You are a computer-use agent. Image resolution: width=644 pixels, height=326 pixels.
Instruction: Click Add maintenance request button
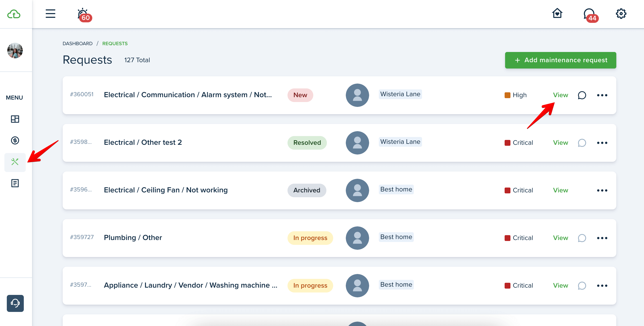click(560, 60)
